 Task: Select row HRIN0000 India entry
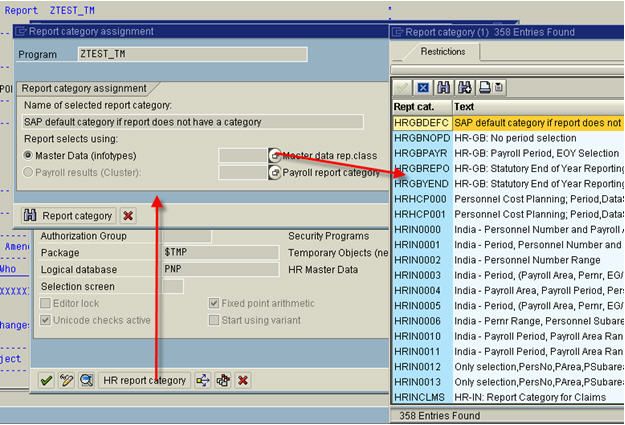coord(508,230)
